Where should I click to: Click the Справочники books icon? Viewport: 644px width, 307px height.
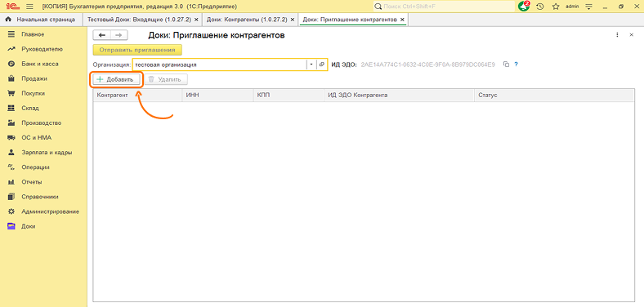[x=11, y=197]
